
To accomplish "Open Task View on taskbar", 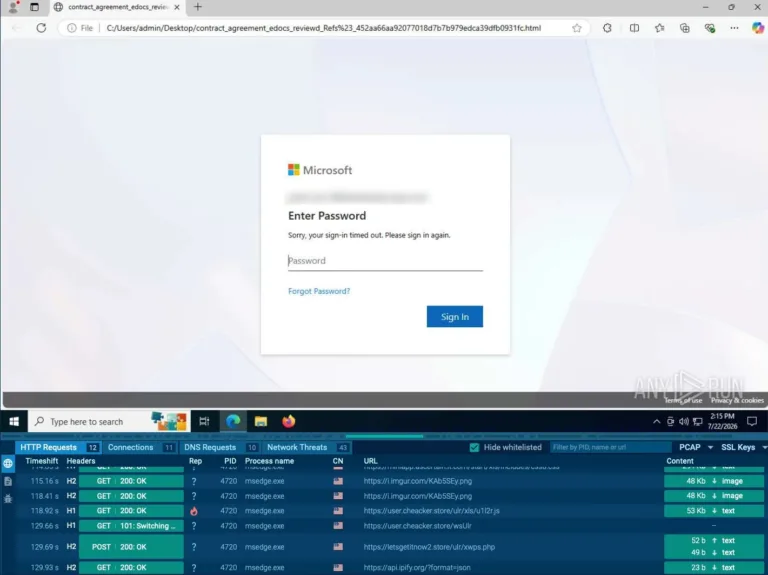I will point(204,421).
